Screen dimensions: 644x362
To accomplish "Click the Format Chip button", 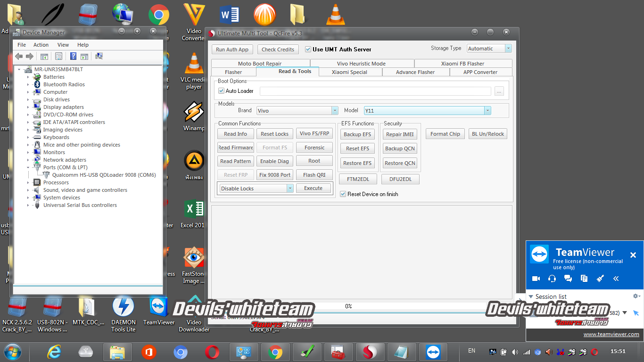I will coord(445,134).
